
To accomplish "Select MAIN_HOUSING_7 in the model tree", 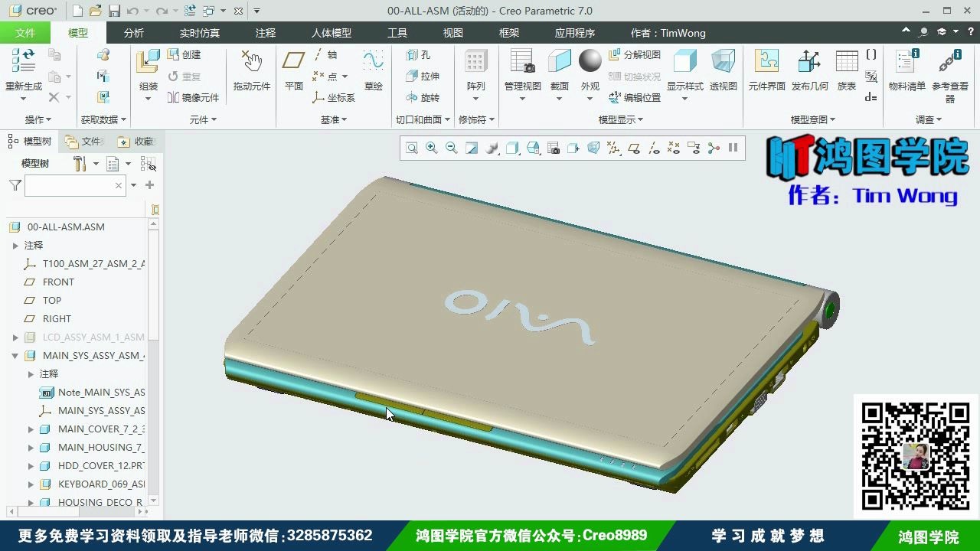I will [x=101, y=448].
